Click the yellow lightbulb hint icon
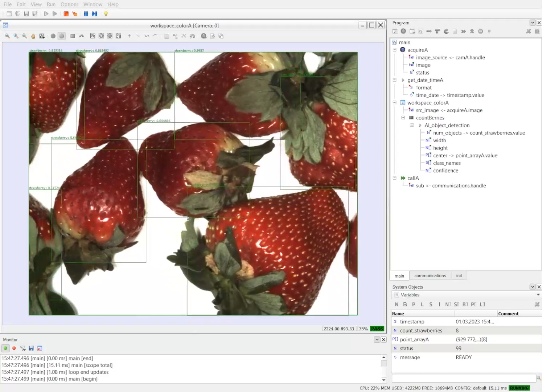542x392 pixels. 106,14
